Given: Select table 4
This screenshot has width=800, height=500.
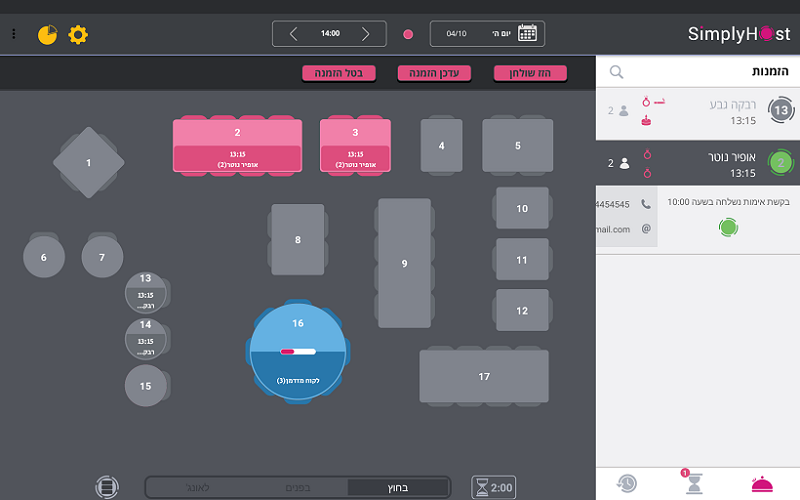Looking at the screenshot, I should [441, 145].
